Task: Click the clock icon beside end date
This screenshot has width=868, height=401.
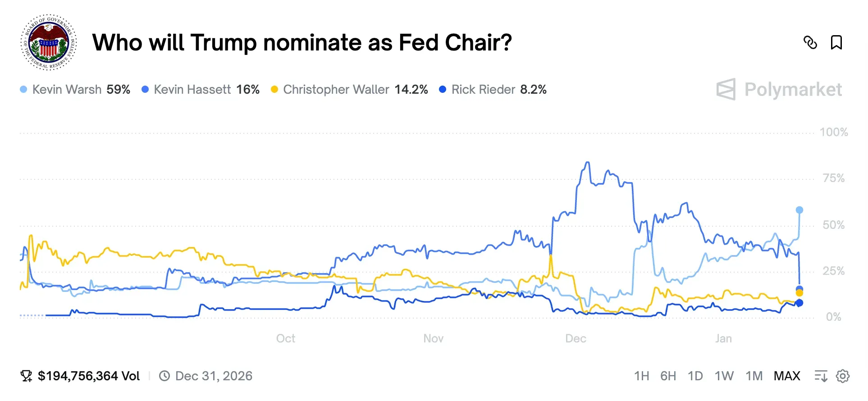Action: (164, 376)
